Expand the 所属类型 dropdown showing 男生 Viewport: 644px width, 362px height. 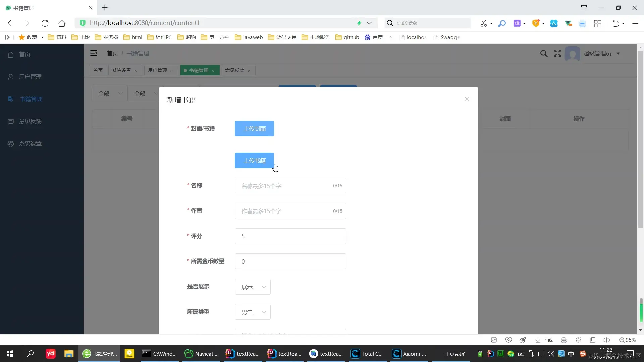[x=253, y=312]
